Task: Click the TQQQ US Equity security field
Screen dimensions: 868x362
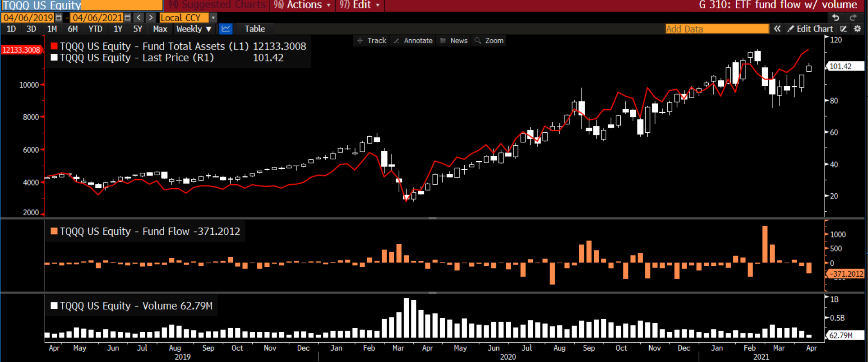Action: [82, 5]
